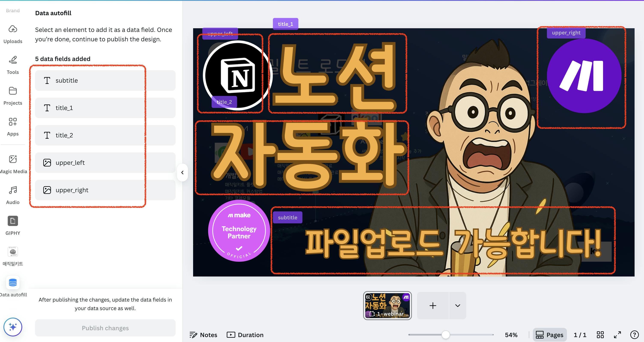Select the upper_right image data field
644x342 pixels.
tap(105, 190)
